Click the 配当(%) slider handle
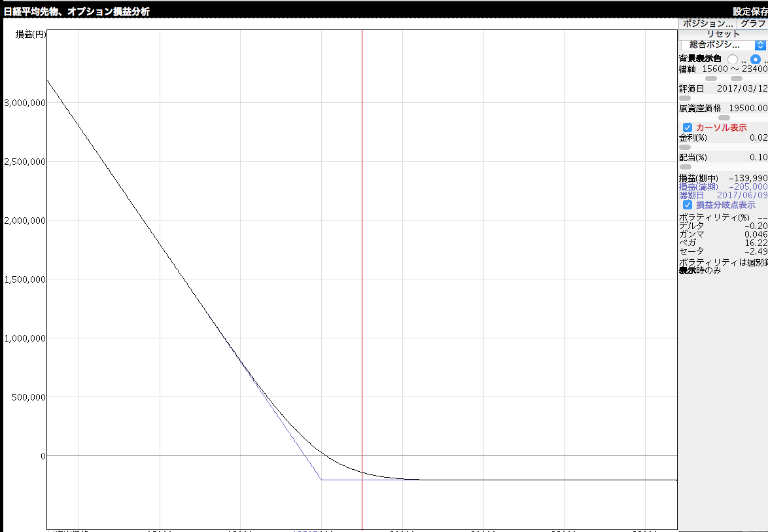The height and width of the screenshot is (532, 768). click(685, 167)
